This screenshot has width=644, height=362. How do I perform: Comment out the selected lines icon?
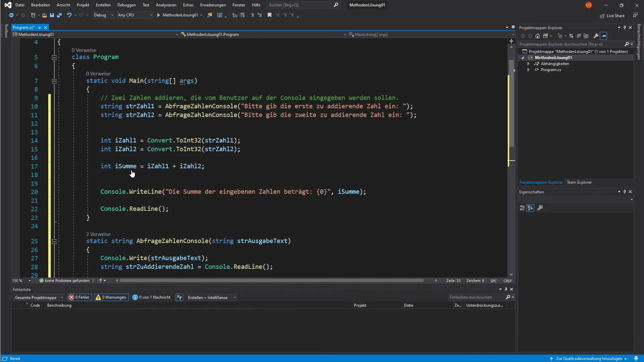pyautogui.click(x=252, y=15)
